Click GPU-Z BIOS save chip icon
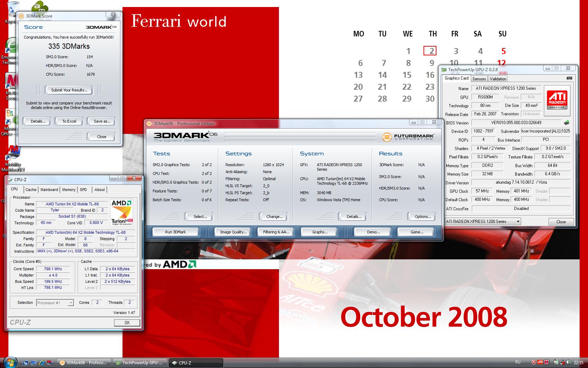The image size is (588, 368). click(x=567, y=123)
